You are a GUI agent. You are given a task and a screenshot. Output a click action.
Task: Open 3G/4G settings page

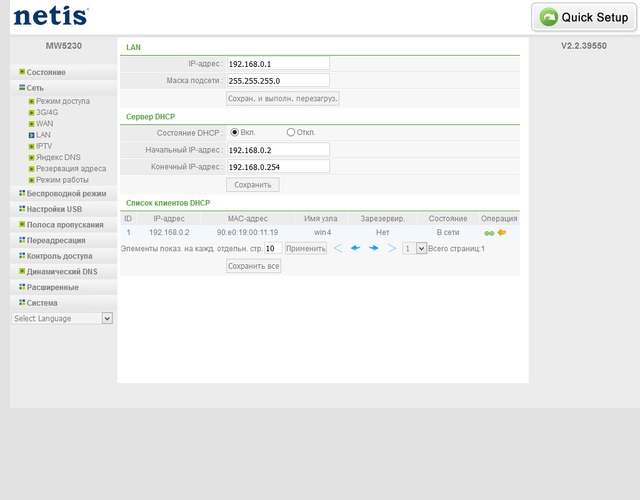click(47, 112)
